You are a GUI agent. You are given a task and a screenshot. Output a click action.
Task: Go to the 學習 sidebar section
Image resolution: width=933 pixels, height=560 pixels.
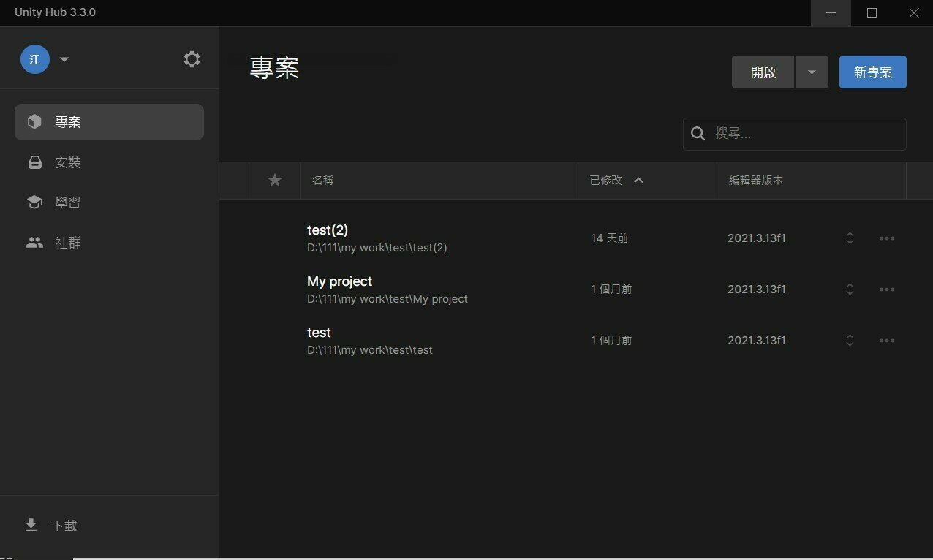pos(109,203)
